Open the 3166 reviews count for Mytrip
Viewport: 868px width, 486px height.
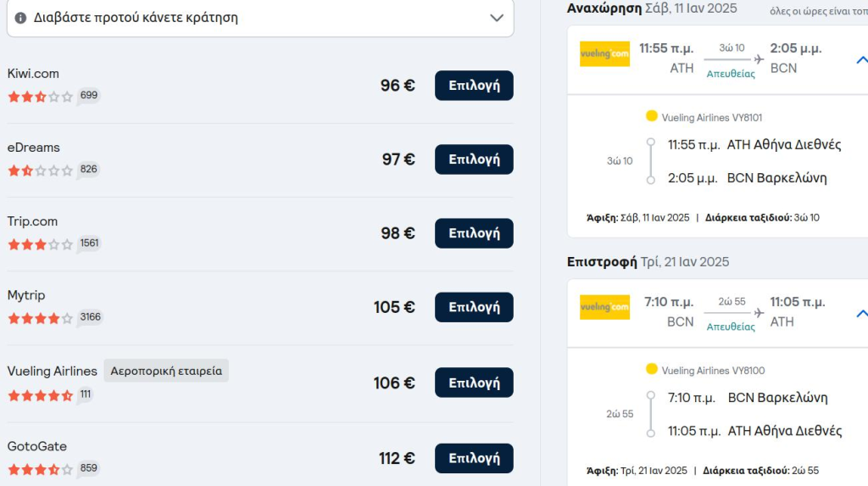click(90, 317)
